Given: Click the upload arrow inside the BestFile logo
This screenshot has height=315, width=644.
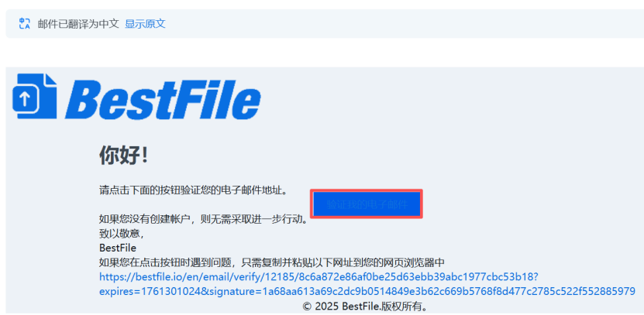Looking at the screenshot, I should [25, 98].
